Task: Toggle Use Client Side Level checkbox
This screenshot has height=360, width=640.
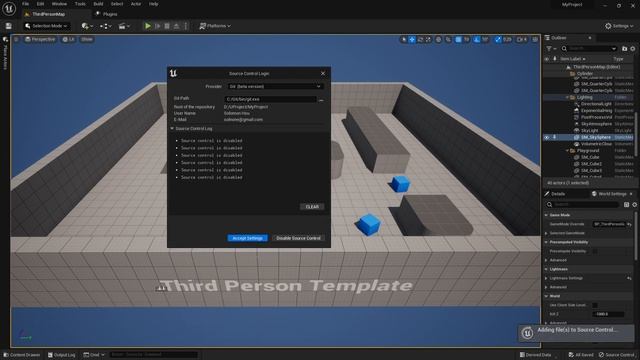Action: pos(595,305)
